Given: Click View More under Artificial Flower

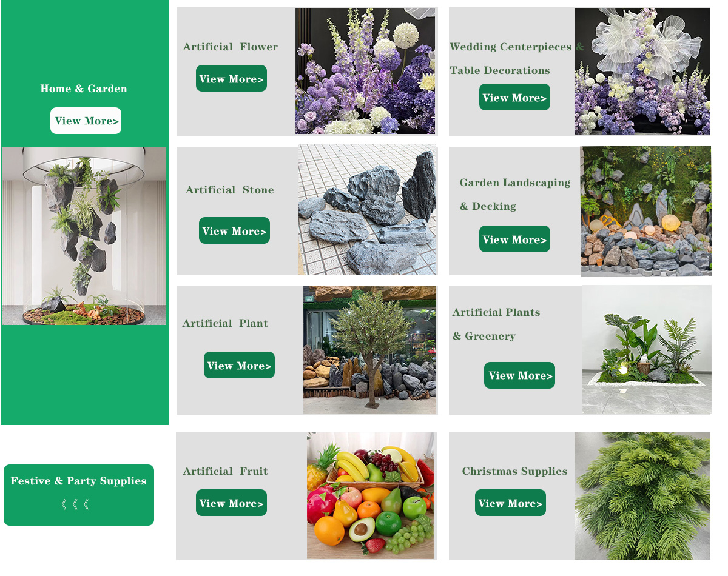Looking at the screenshot, I should click(231, 78).
